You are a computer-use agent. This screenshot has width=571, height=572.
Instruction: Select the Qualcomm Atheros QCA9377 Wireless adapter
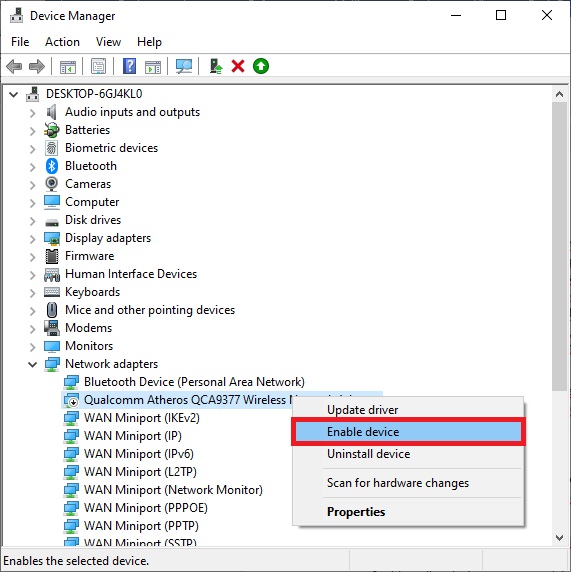click(188, 400)
